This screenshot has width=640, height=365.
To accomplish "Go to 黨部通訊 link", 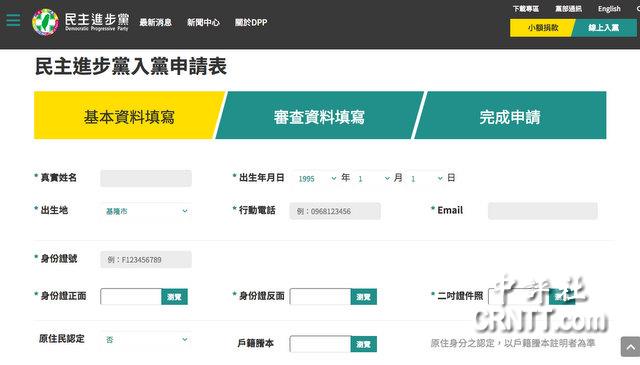I will point(568,9).
